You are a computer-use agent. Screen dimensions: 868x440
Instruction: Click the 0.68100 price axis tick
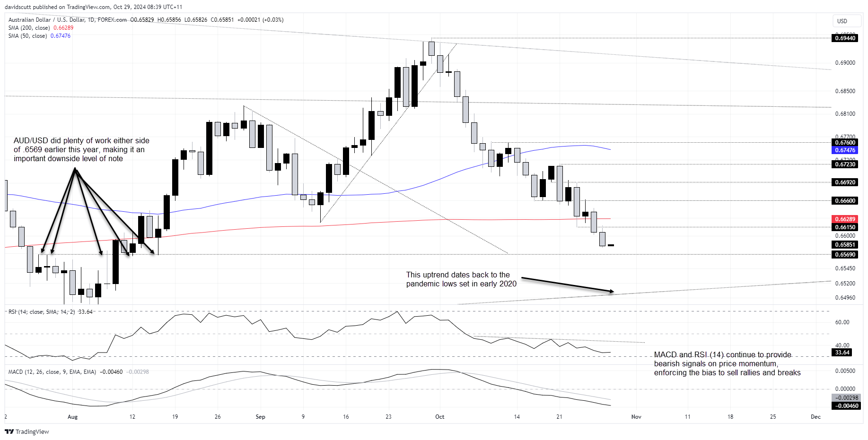tap(845, 114)
